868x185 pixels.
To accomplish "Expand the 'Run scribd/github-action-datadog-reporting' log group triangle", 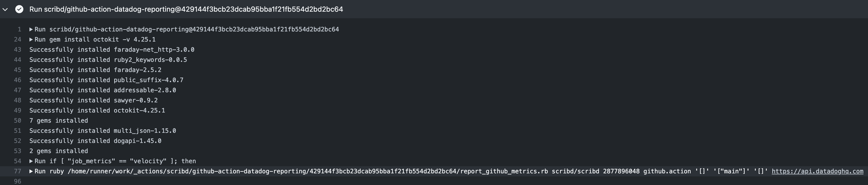I will tap(31, 29).
